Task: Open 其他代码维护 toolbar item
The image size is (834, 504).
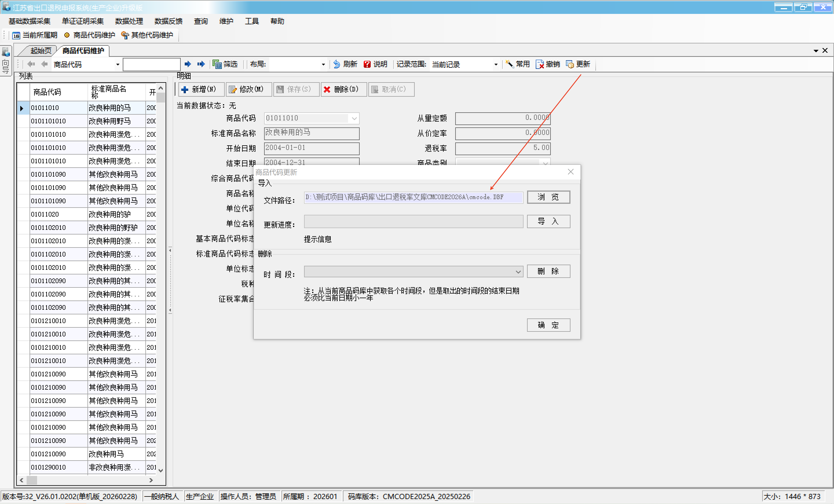Action: (x=147, y=35)
